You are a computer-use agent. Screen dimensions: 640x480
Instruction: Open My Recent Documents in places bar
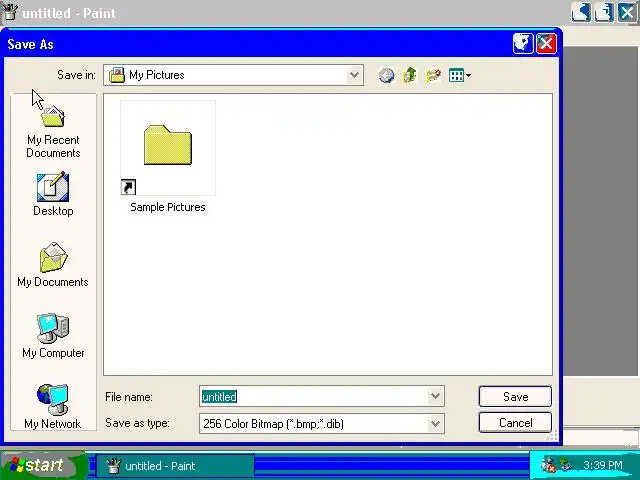(53, 133)
